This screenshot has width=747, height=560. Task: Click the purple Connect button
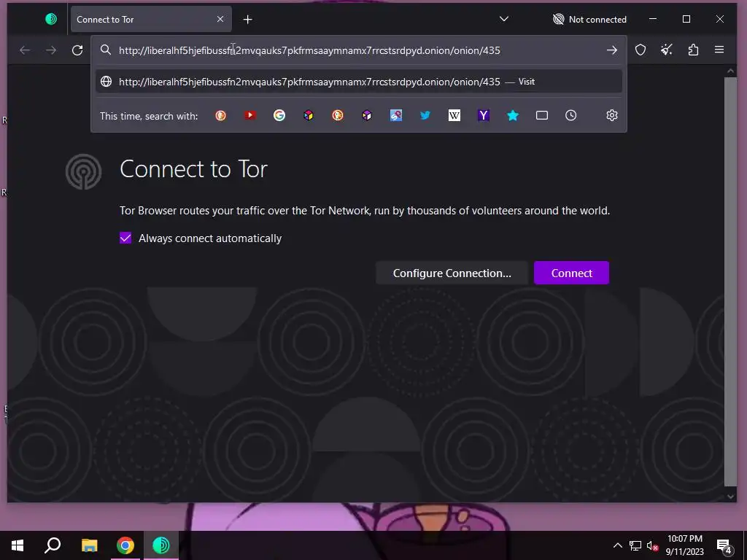(x=571, y=273)
